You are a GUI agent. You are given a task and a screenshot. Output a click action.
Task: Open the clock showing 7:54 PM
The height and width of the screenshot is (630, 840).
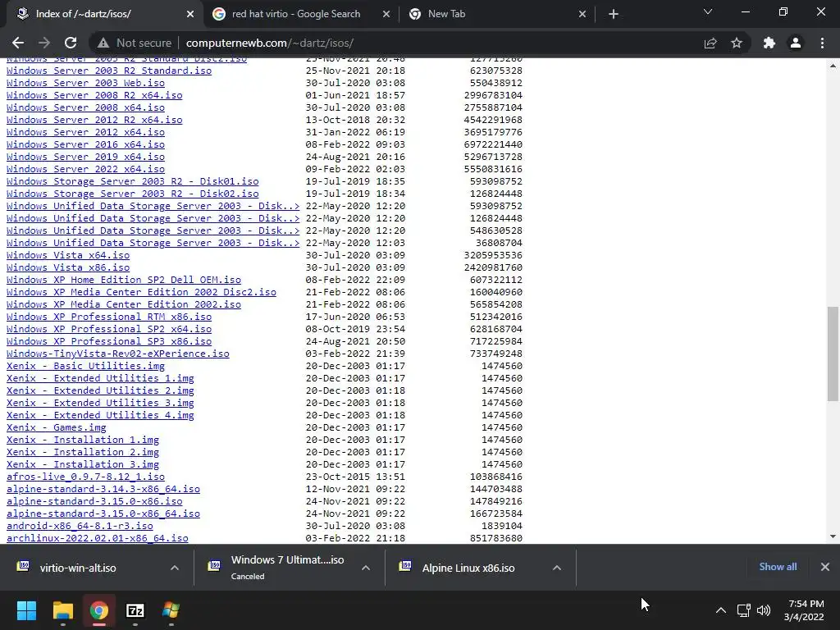coord(804,610)
